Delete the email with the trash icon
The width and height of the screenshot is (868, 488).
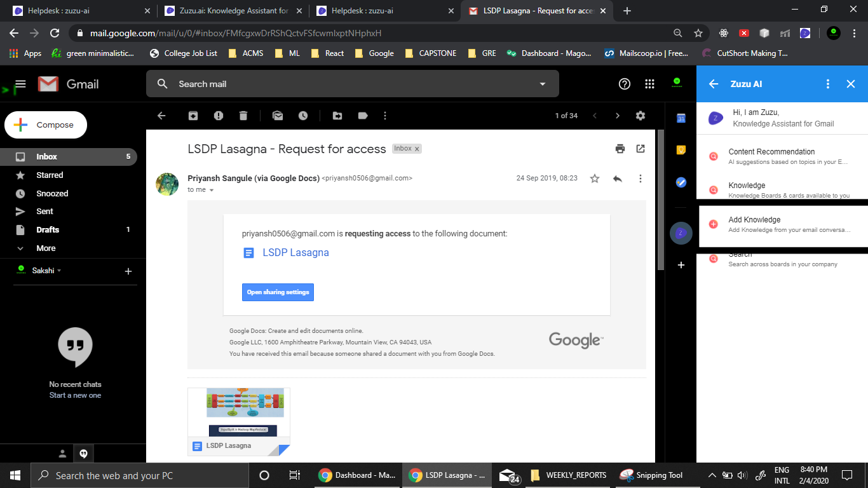coord(243,116)
